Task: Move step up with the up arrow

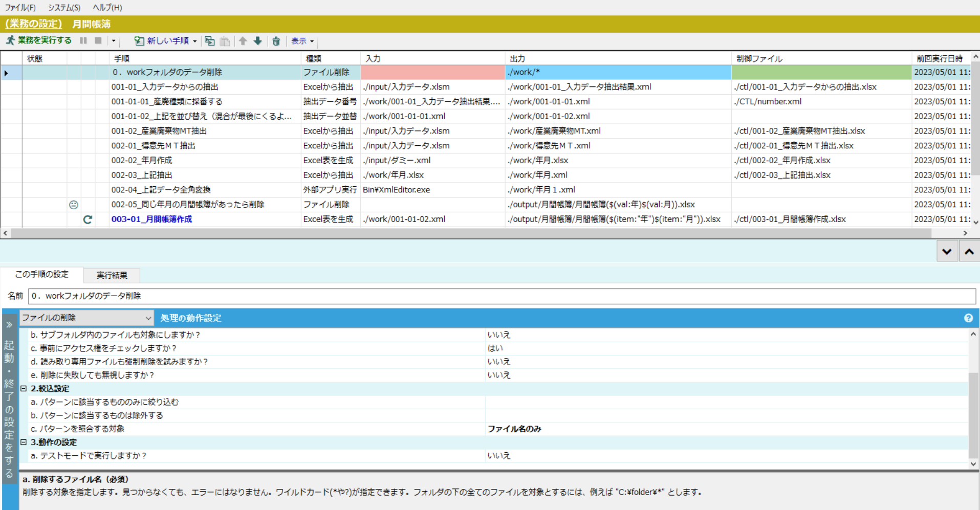Action: point(243,41)
